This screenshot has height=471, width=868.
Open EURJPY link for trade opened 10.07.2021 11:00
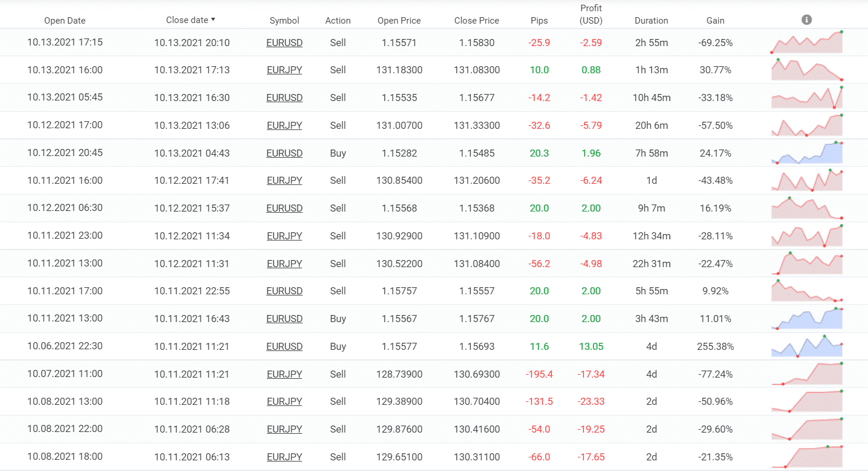tap(285, 374)
